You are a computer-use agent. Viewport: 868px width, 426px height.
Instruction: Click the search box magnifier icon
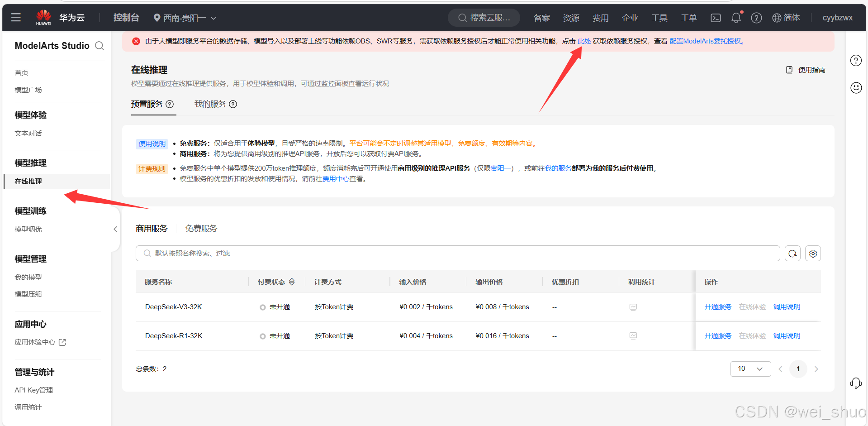pyautogui.click(x=147, y=254)
